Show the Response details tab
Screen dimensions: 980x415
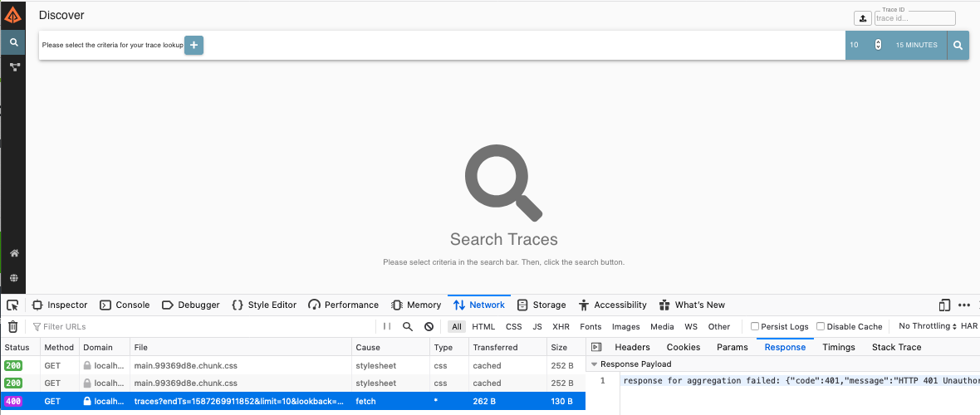pos(785,347)
